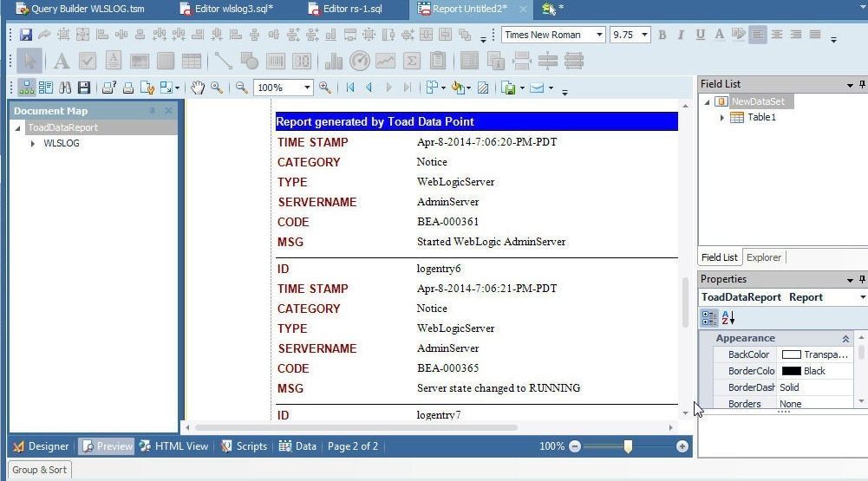Select the Sparkline control tool

coord(385,61)
